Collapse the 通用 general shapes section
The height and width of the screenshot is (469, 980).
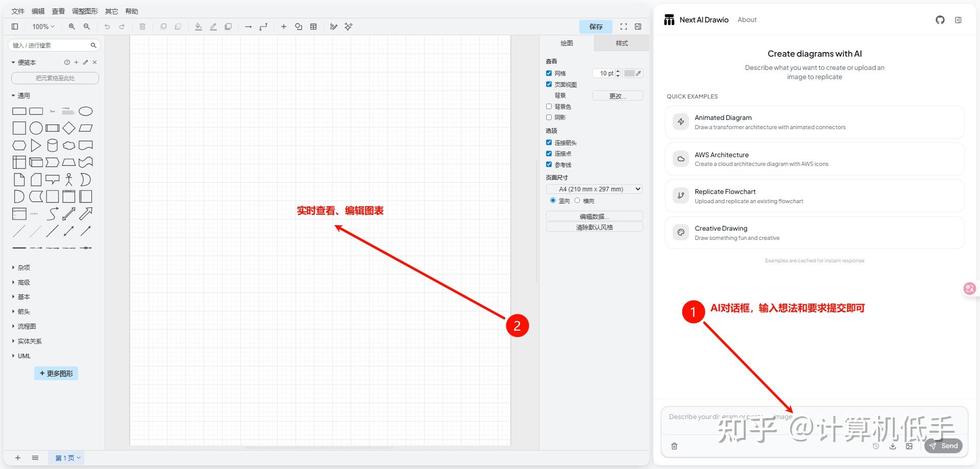pos(21,95)
